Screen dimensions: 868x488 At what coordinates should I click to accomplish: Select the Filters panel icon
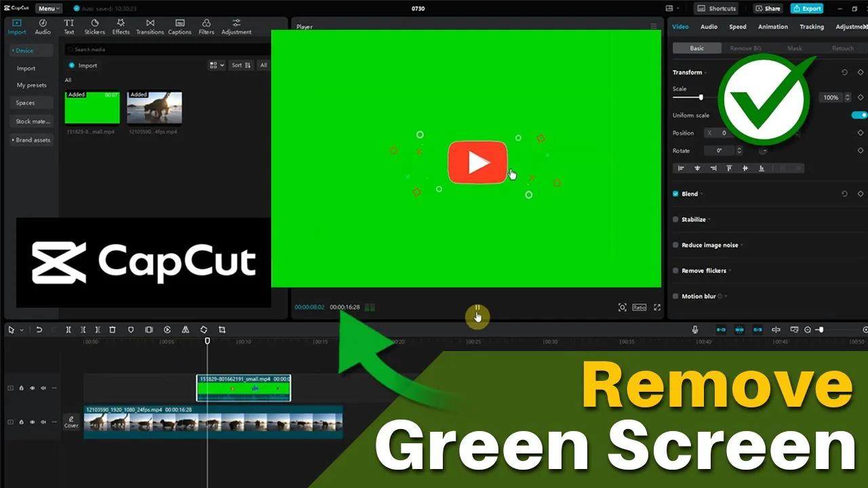[206, 26]
